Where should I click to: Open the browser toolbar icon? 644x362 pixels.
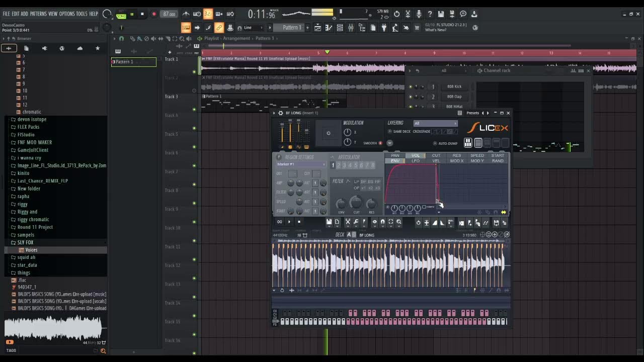point(362,28)
